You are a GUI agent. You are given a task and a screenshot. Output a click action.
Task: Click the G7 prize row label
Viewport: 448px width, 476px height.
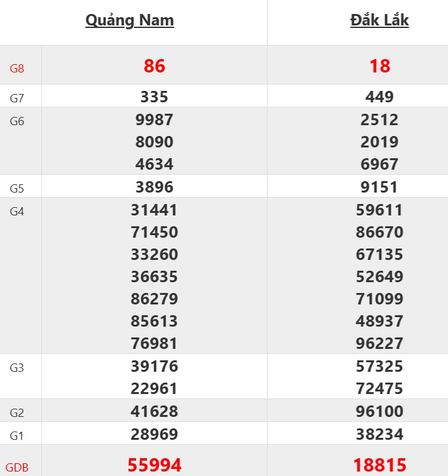click(x=17, y=98)
